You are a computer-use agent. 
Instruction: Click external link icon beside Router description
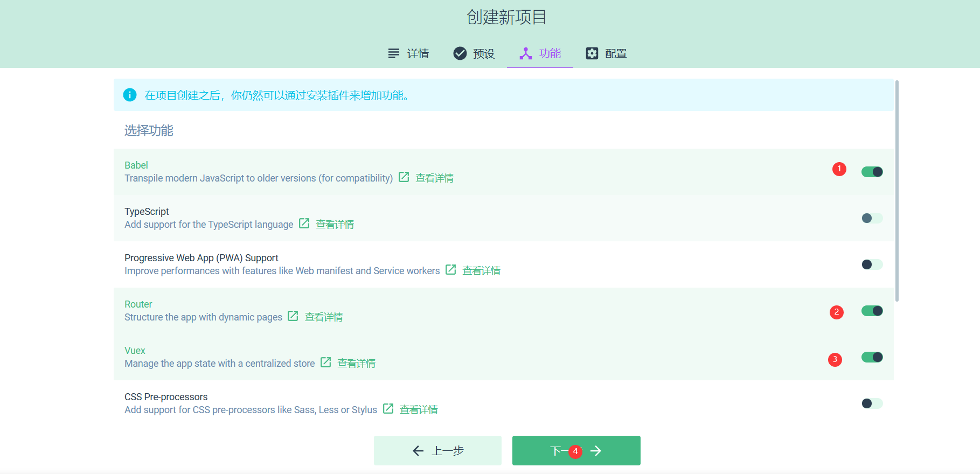pos(293,316)
